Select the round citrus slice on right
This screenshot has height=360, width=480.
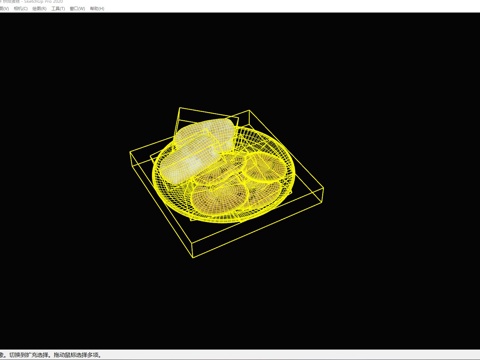(x=265, y=167)
